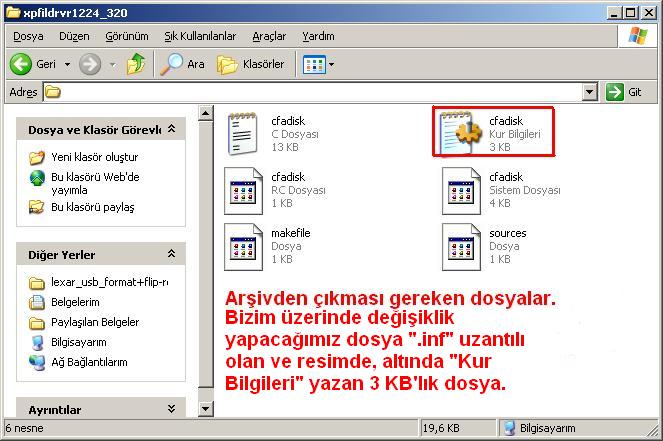Expand the Ayrıntılar details panel

[172, 410]
